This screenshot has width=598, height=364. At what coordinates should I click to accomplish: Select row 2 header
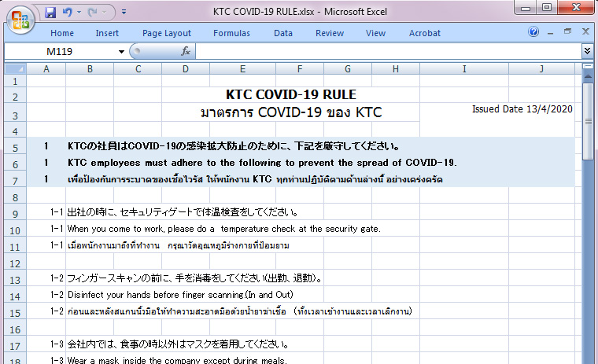click(15, 97)
